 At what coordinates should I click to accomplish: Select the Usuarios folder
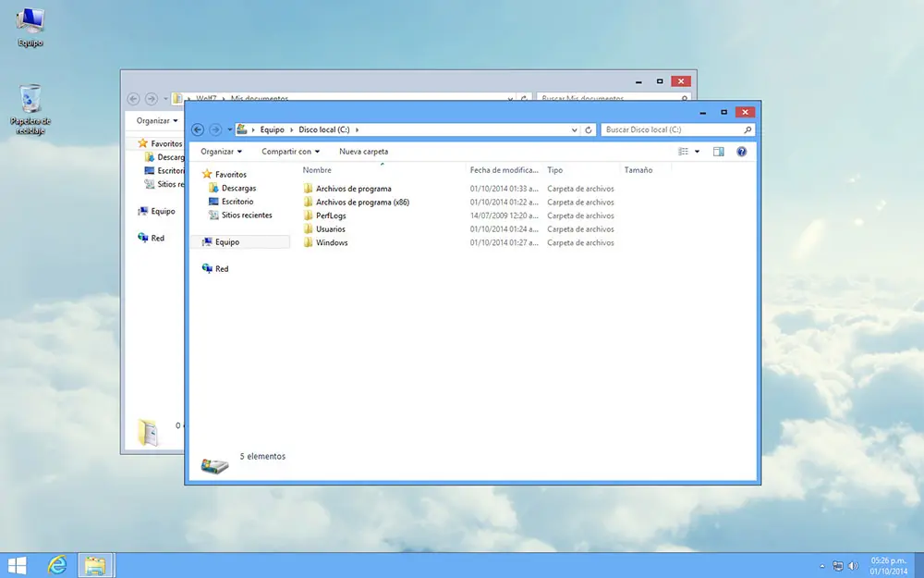click(x=324, y=229)
